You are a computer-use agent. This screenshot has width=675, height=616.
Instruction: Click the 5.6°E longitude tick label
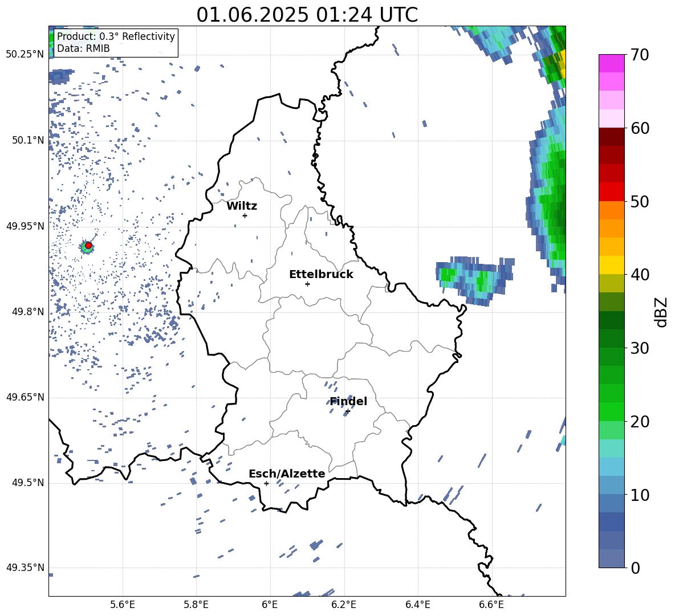pos(123,605)
